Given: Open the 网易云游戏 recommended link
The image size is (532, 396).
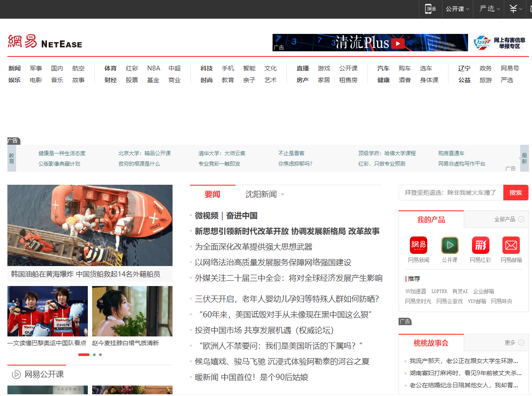Looking at the screenshot, I should pos(449,301).
